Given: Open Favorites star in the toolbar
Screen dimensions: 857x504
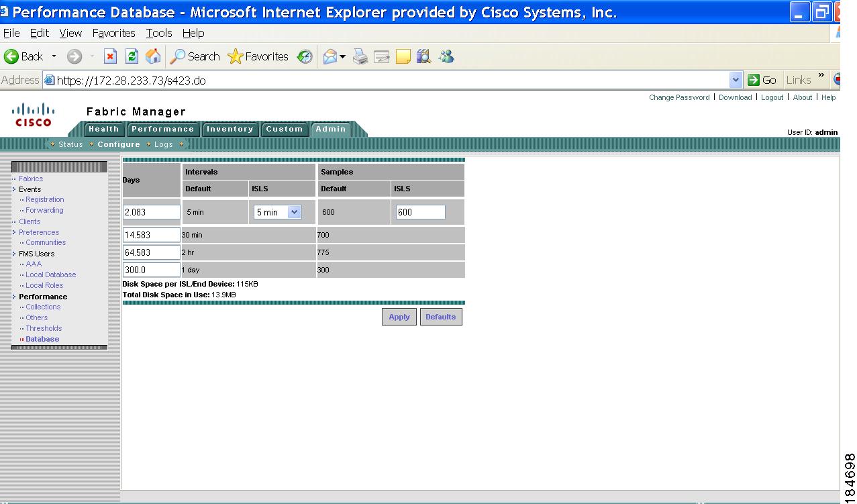Looking at the screenshot, I should [235, 57].
